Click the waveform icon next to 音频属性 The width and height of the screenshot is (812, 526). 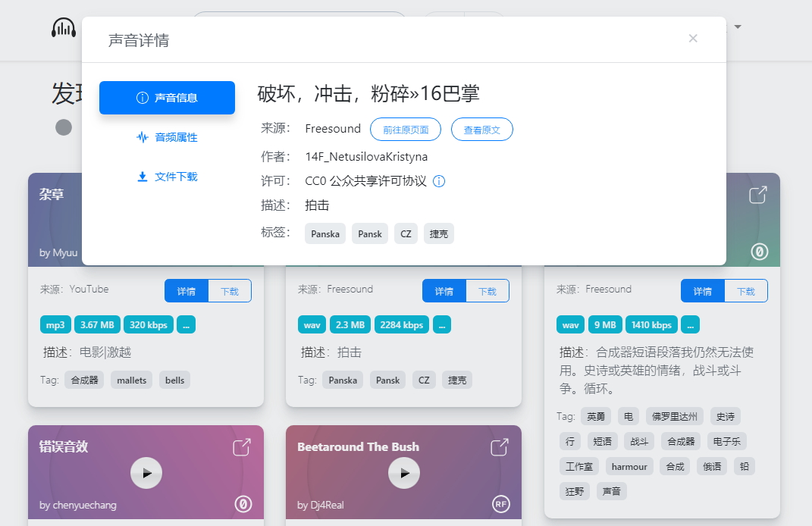pyautogui.click(x=143, y=137)
